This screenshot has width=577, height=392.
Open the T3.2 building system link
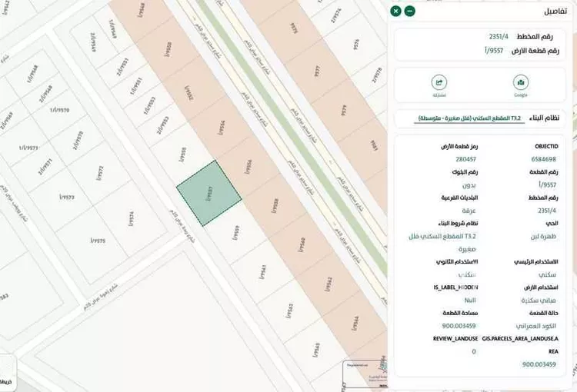[x=469, y=118]
